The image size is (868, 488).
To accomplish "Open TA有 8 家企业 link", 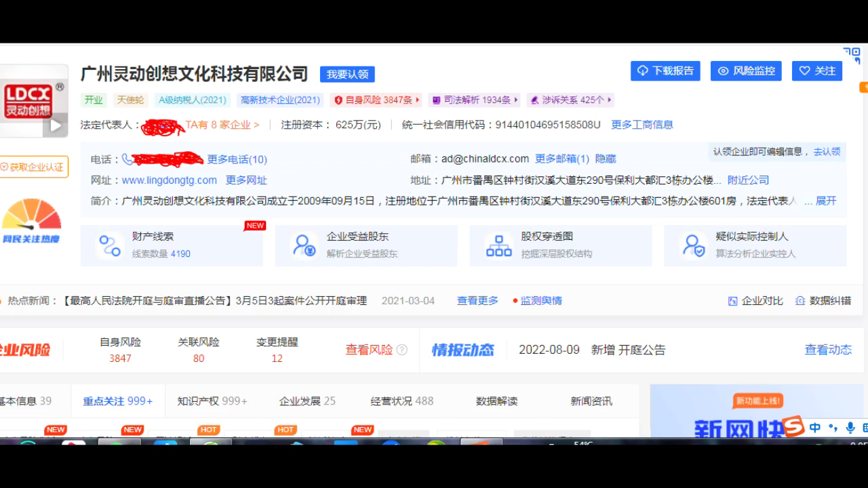I will point(222,125).
